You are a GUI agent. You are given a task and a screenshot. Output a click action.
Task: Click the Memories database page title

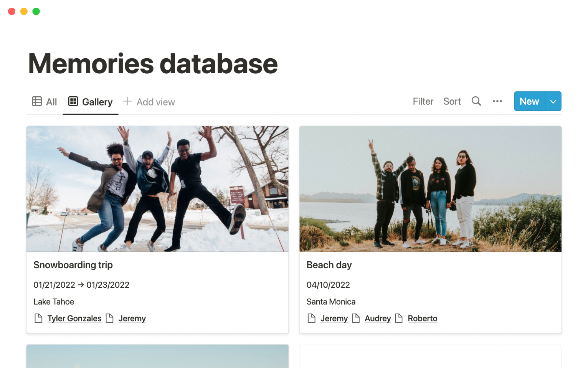153,64
